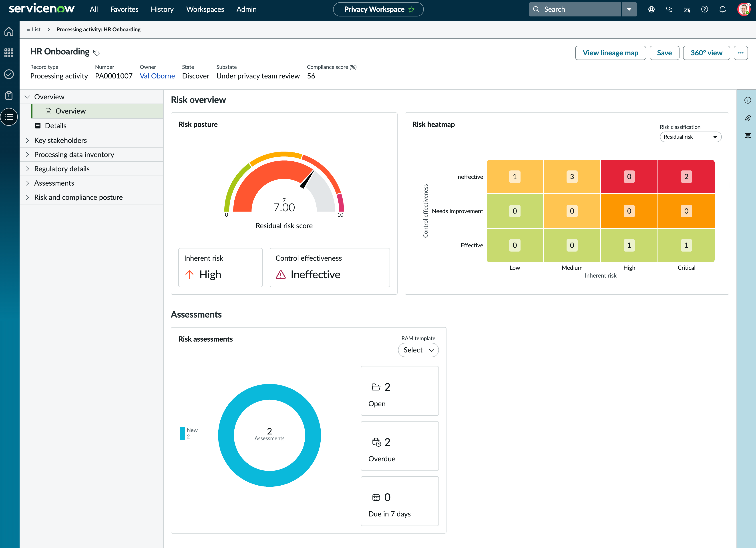Favorite Privacy Workspace with the star
Viewport: 756px width, 548px height.
(411, 9)
